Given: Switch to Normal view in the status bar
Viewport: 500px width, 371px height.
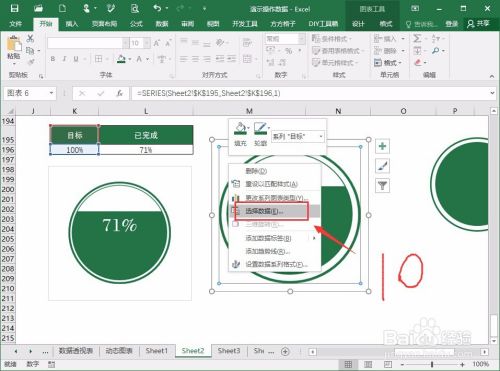Looking at the screenshot, I should (348, 364).
